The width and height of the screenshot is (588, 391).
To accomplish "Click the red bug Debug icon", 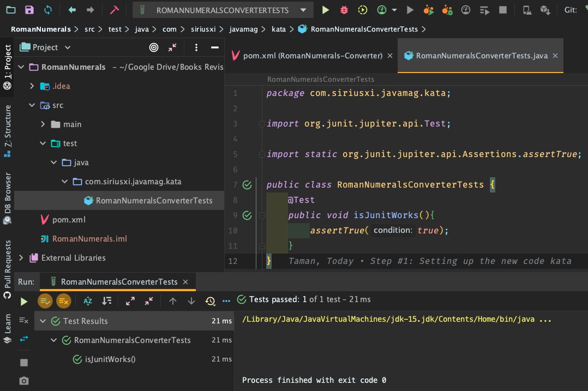I will coord(344,10).
